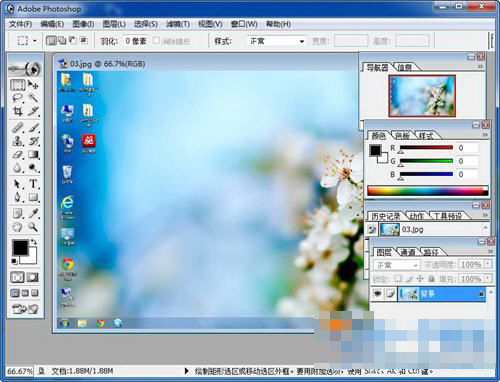
Task: Select the Crop tool
Action: (17, 111)
